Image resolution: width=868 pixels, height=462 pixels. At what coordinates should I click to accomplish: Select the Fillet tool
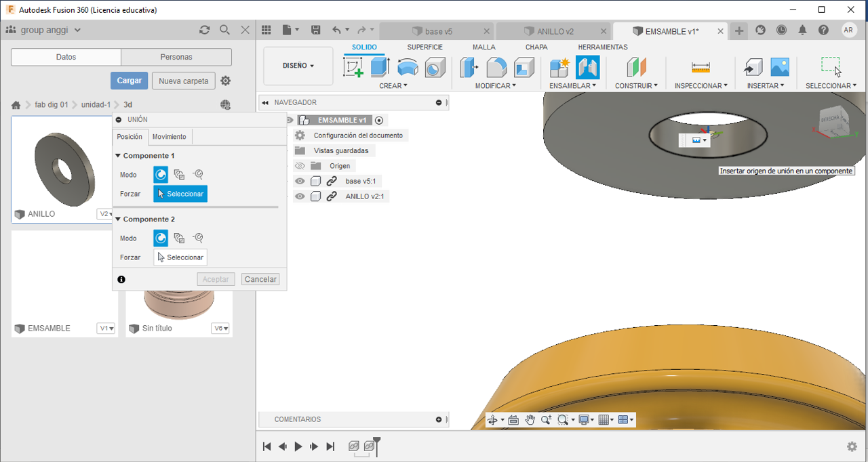click(497, 67)
